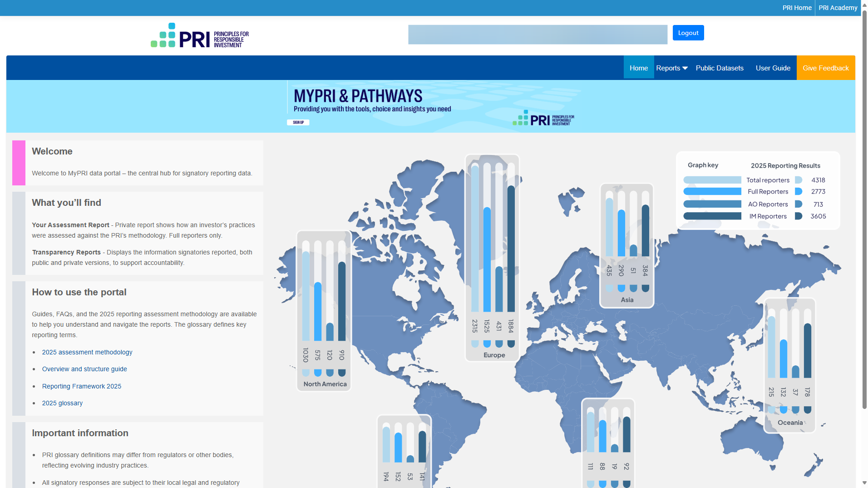The width and height of the screenshot is (868, 488).
Task: Click the SIGN UP button in the banner
Action: [x=298, y=122]
